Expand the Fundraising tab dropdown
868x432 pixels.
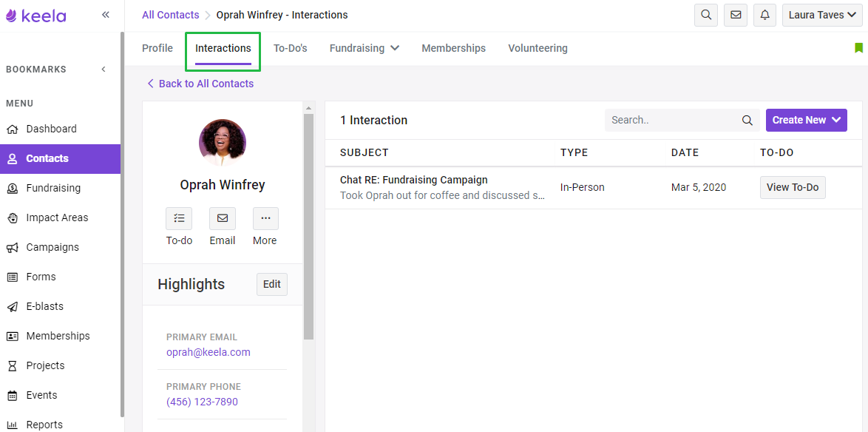(365, 48)
